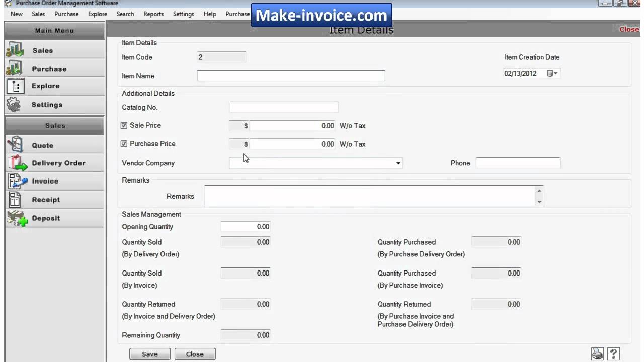Click the Sales panel header in the sidebar

click(x=54, y=126)
